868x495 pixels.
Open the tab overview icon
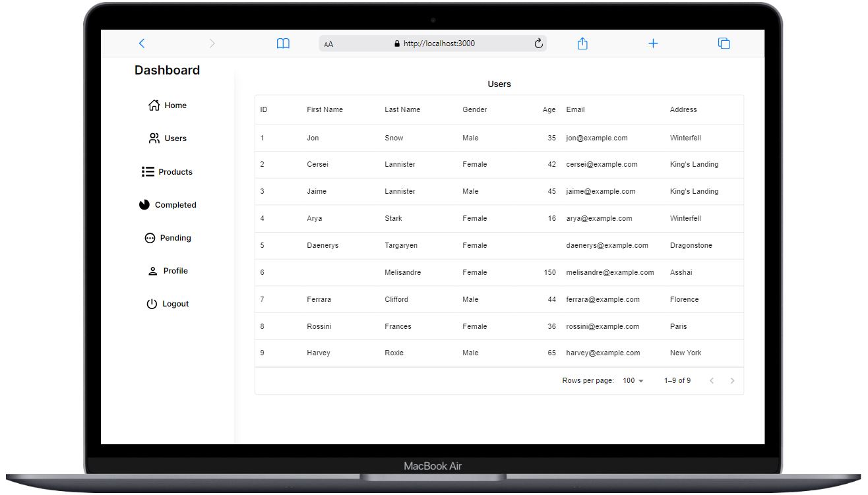[x=724, y=43]
